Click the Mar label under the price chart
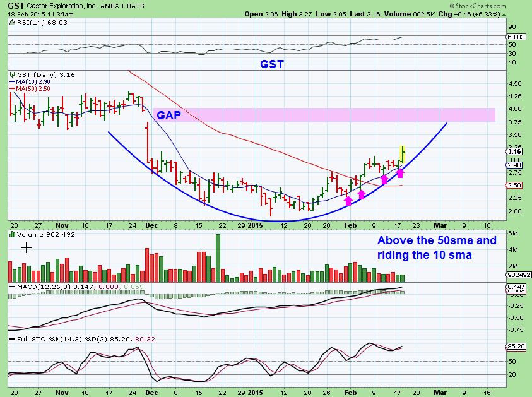The width and height of the screenshot is (532, 397). (440, 225)
